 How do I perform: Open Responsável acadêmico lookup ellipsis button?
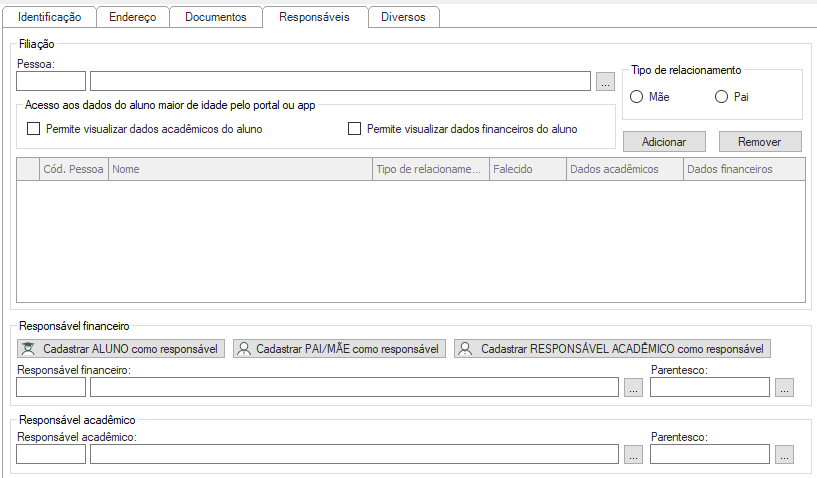(633, 455)
